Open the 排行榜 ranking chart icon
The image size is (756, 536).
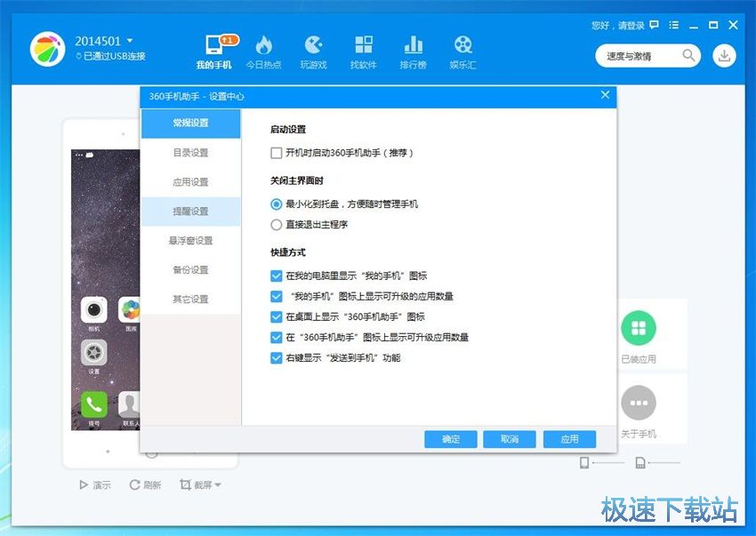pos(414,44)
